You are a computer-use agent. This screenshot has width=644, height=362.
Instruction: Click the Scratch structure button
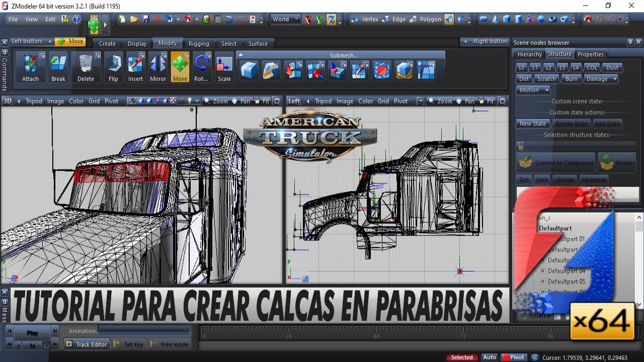pyautogui.click(x=546, y=79)
